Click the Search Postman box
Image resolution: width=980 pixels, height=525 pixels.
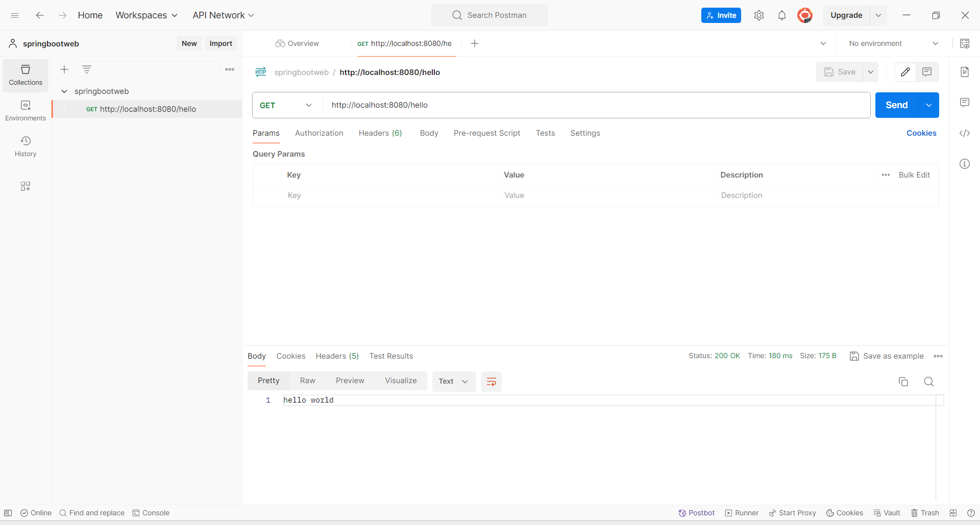(489, 15)
